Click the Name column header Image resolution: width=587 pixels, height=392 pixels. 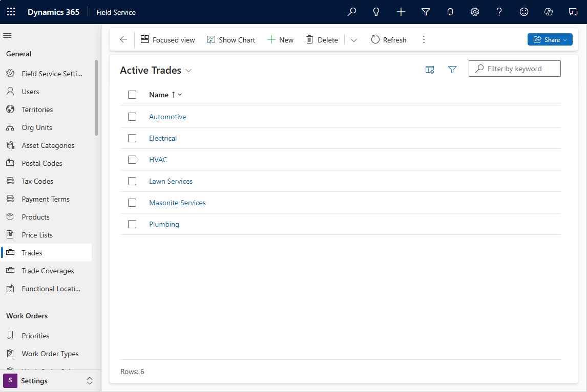[159, 95]
